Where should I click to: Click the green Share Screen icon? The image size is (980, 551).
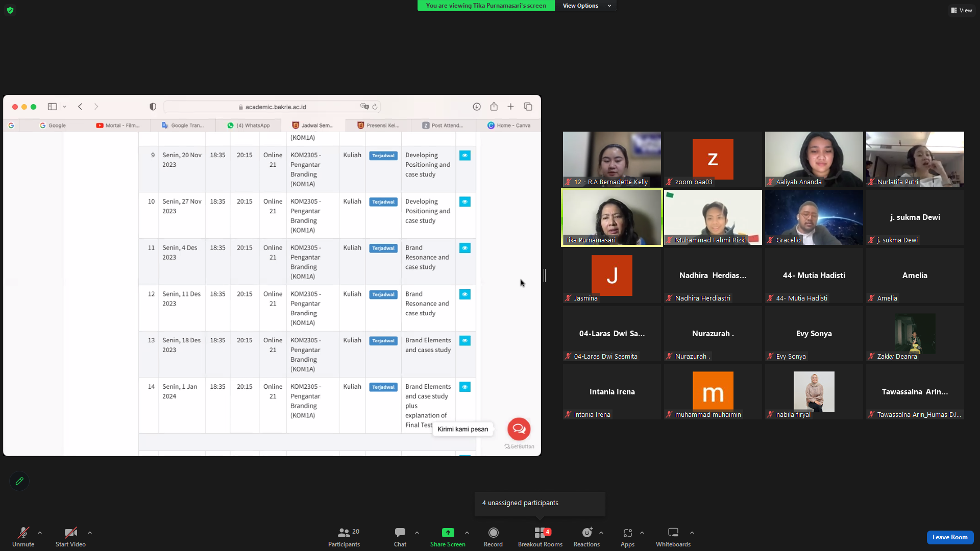point(448,533)
